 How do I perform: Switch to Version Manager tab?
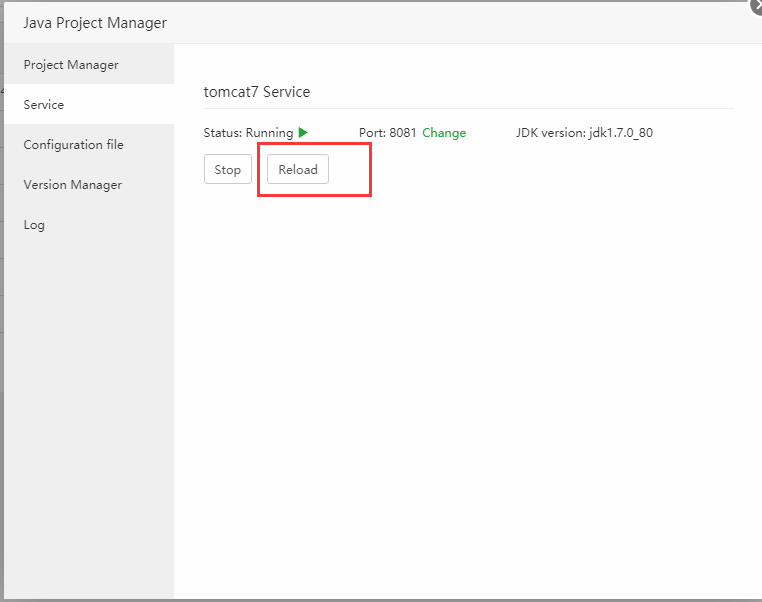[x=89, y=185]
